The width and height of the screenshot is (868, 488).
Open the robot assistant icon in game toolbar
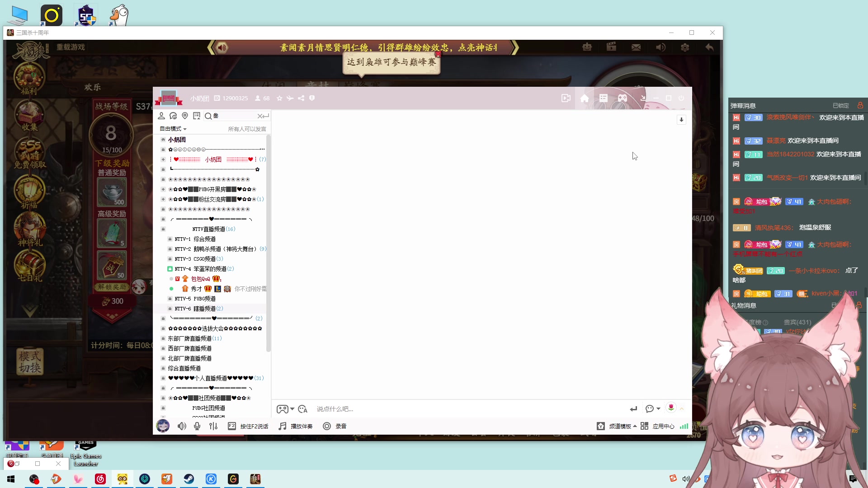tap(587, 47)
